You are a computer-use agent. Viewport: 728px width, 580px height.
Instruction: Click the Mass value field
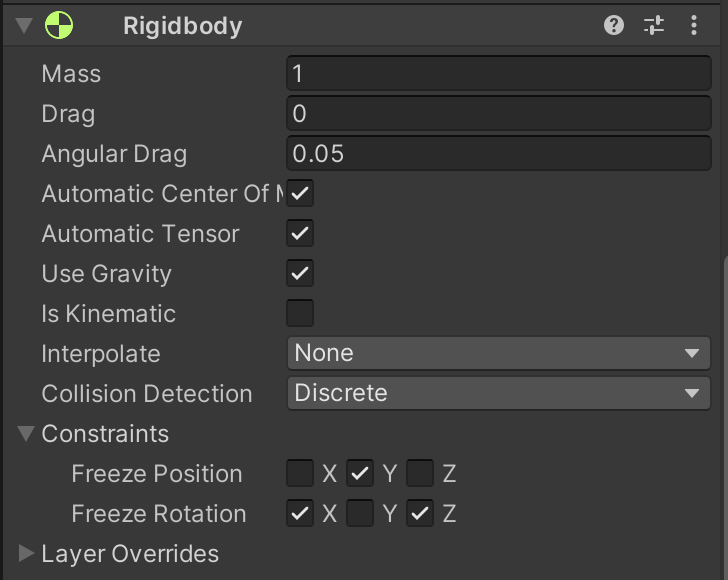(499, 73)
